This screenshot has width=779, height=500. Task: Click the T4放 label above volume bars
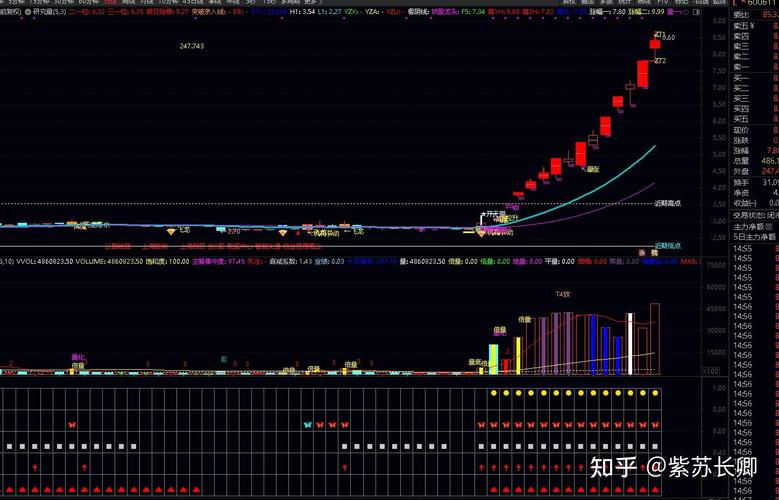point(562,294)
